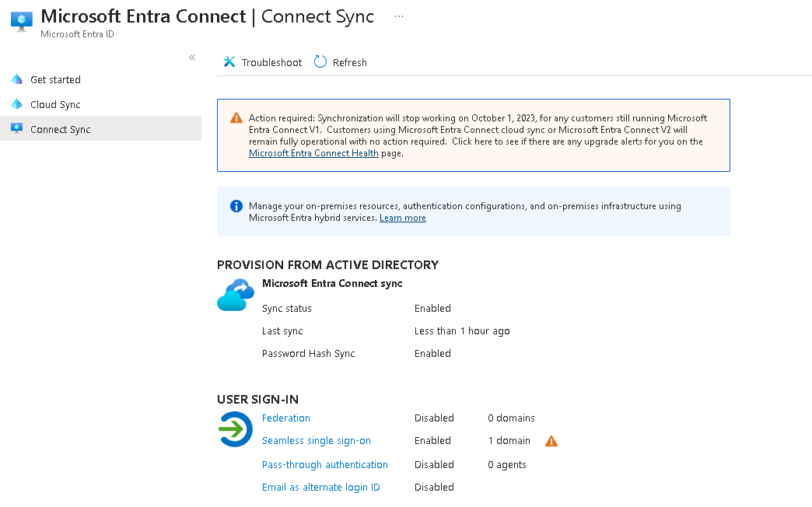
Task: Collapse the sidebar with double chevron
Action: [192, 58]
